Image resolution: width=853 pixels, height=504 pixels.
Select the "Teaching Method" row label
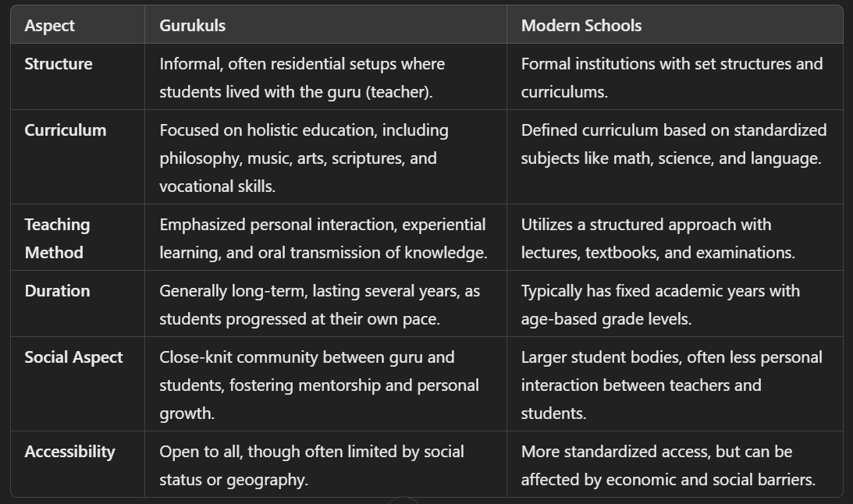tap(57, 238)
